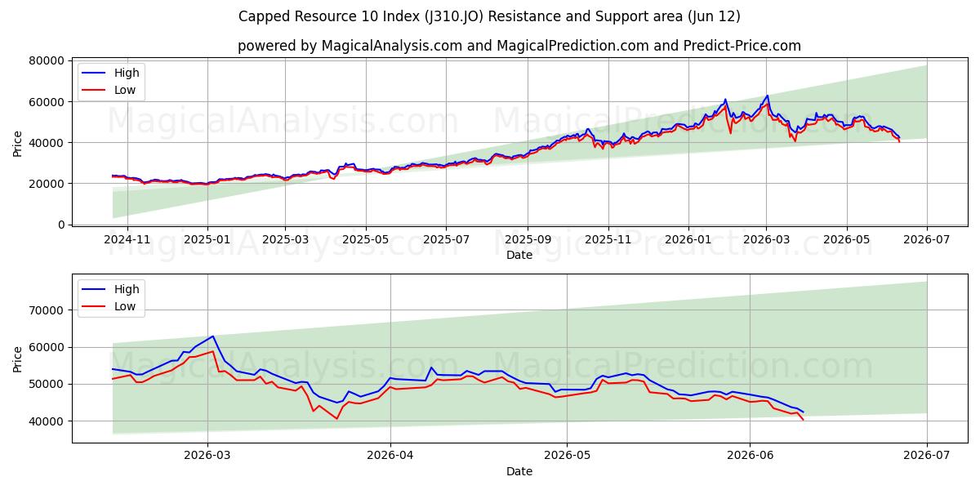Click the '20000' price tick label
Image resolution: width=980 pixels, height=490 pixels.
click(x=47, y=184)
